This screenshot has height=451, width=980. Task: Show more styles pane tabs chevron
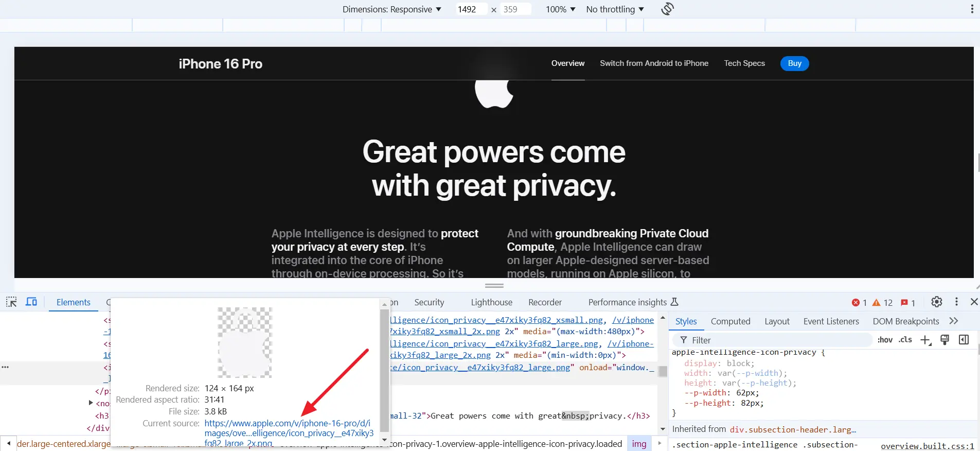point(954,321)
